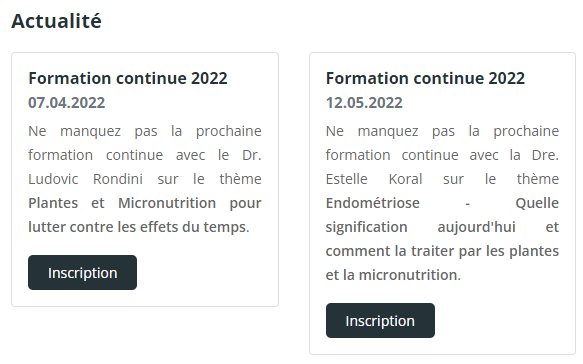This screenshot has width=583, height=364.
Task: Click the bold word Endométriose
Action: [x=373, y=203]
